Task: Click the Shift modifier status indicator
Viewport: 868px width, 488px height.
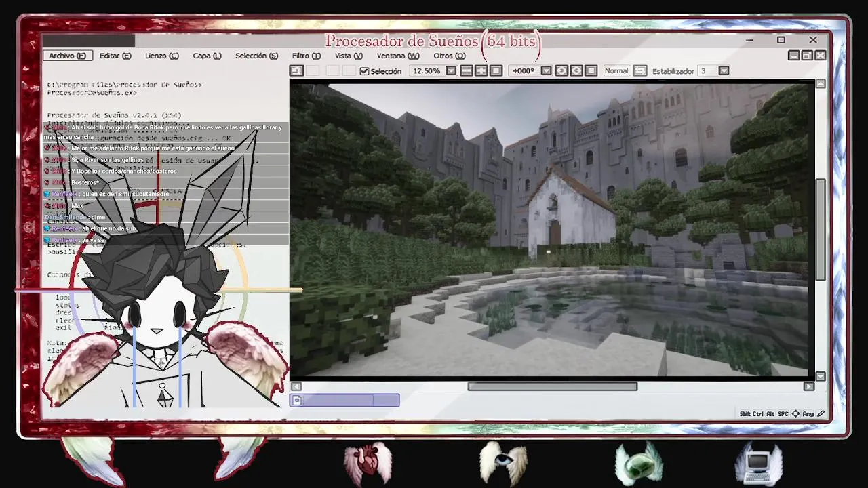Action: [745, 413]
